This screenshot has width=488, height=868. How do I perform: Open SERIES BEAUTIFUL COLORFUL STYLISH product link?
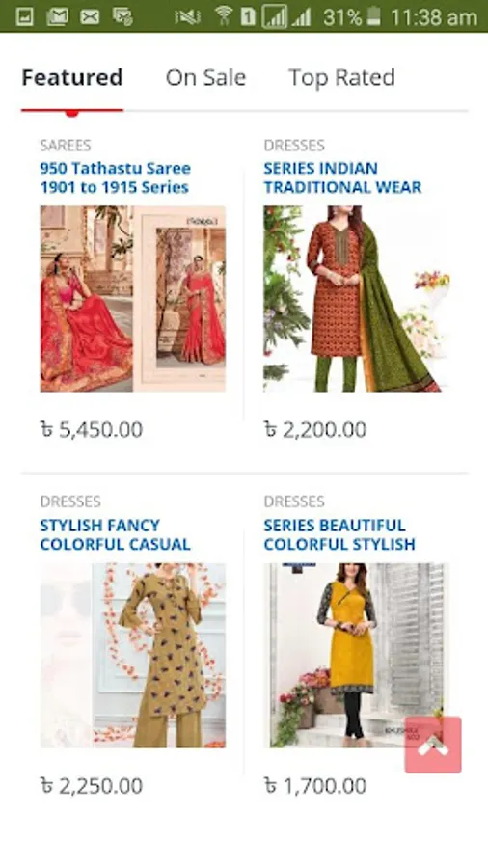coord(339,534)
